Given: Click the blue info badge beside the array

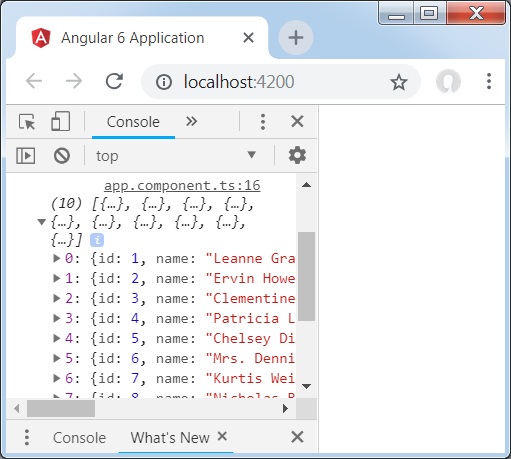Looking at the screenshot, I should [x=97, y=240].
